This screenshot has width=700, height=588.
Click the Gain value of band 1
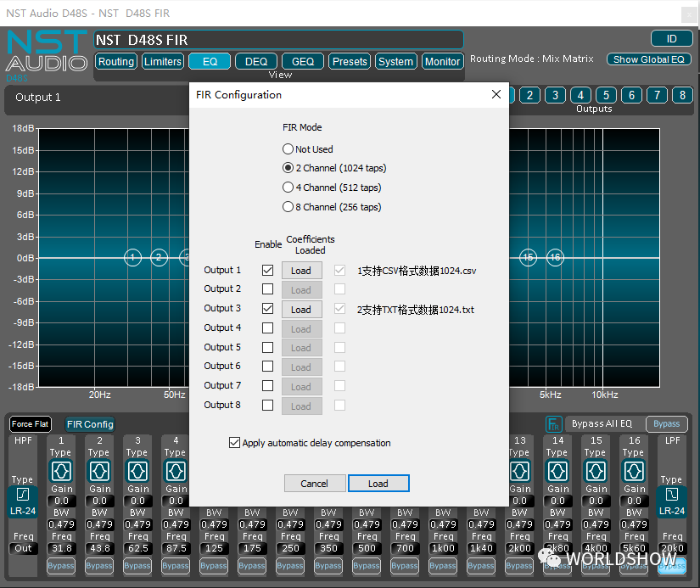point(61,501)
